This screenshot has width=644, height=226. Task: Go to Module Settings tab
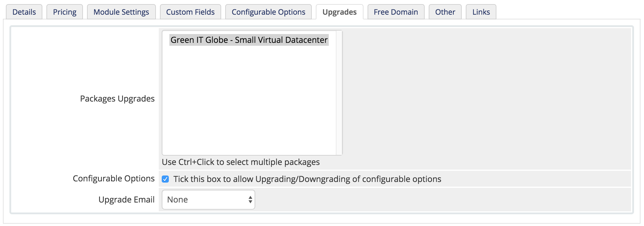[121, 12]
